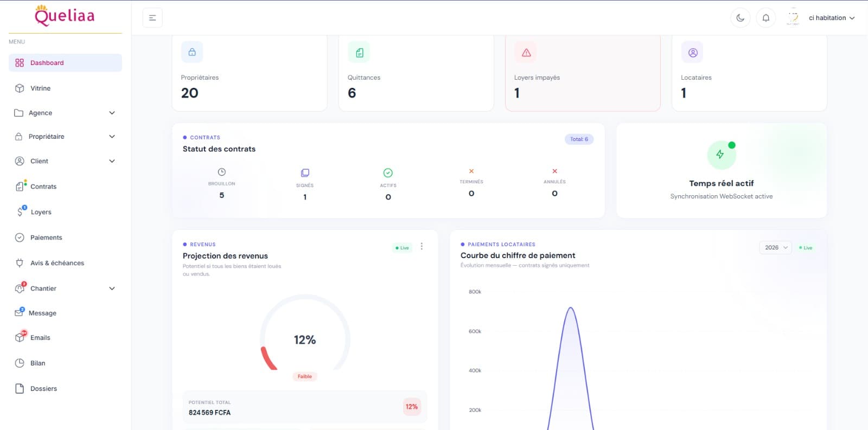
Task: Open the Bilan menu item
Action: tap(65, 363)
